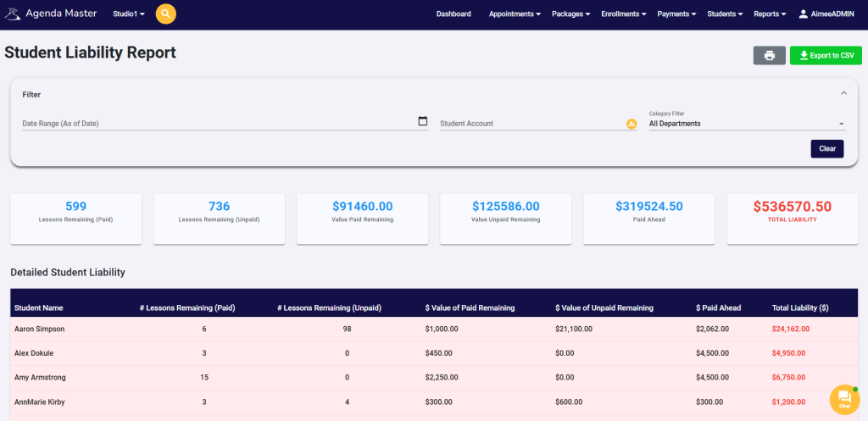
Task: Open the date range calendar picker
Action: [x=423, y=121]
